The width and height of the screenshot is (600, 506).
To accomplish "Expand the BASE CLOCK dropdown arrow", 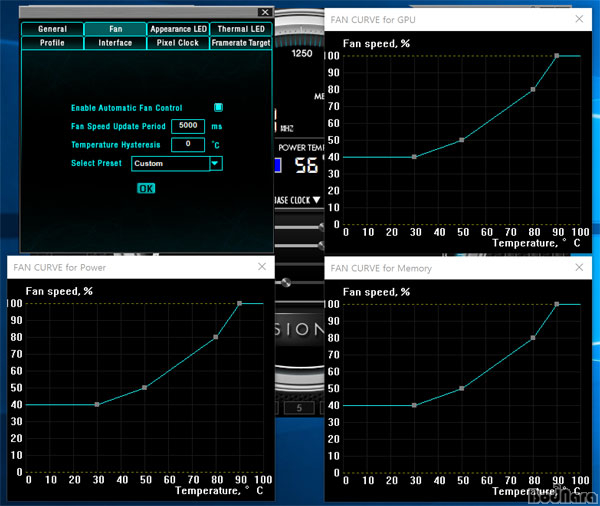I will click(x=317, y=199).
